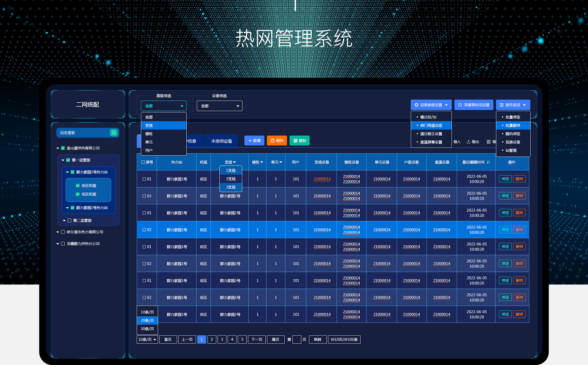Select 阀门限值设定 from the device settings menu

(431, 126)
